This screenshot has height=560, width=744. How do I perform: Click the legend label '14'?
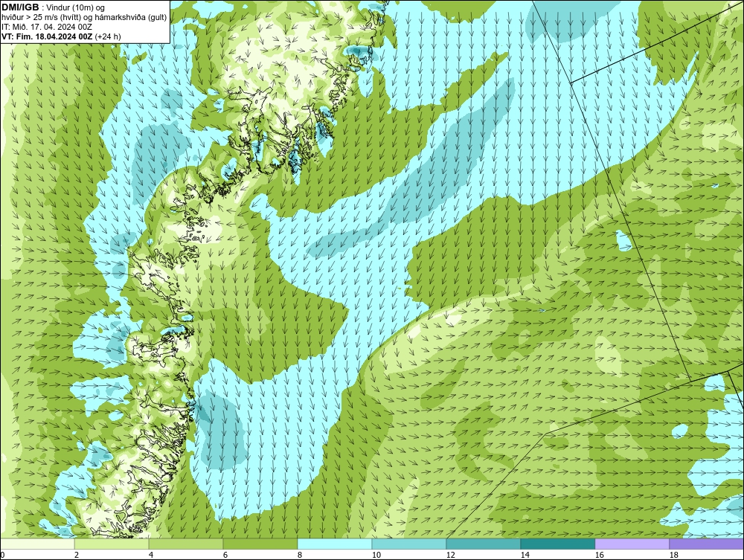pyautogui.click(x=525, y=555)
